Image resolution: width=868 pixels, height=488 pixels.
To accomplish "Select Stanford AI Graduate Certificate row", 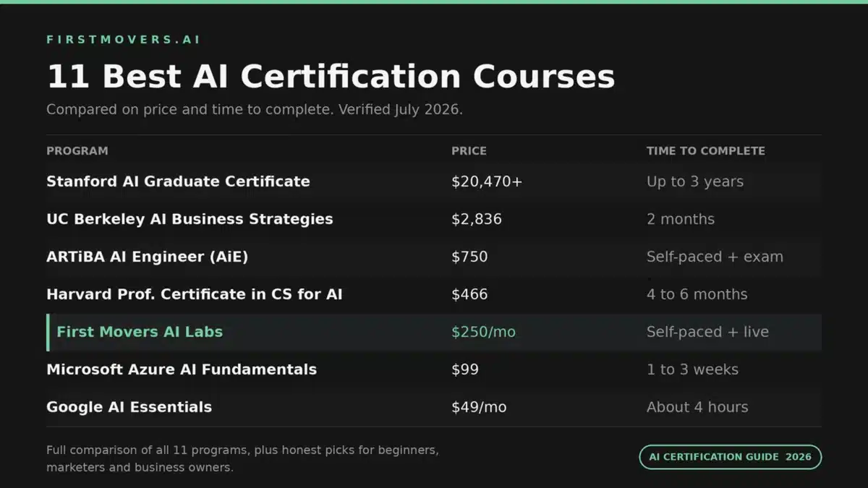I will (x=434, y=181).
